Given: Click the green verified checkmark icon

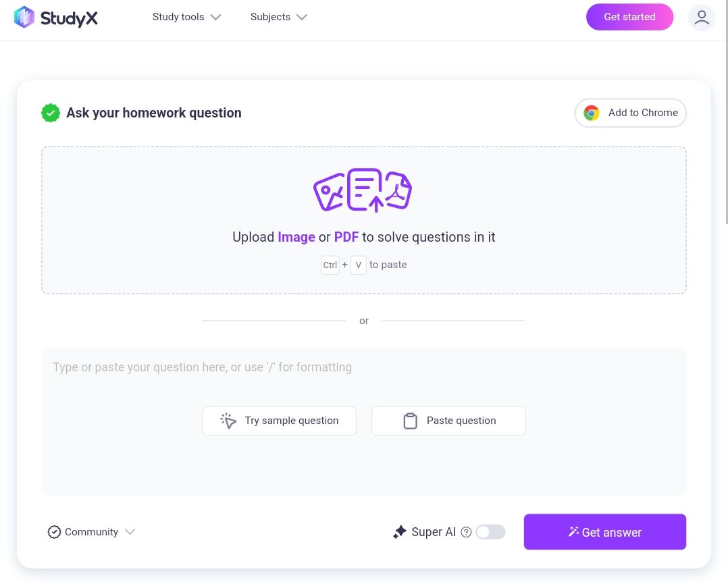Looking at the screenshot, I should (x=50, y=113).
